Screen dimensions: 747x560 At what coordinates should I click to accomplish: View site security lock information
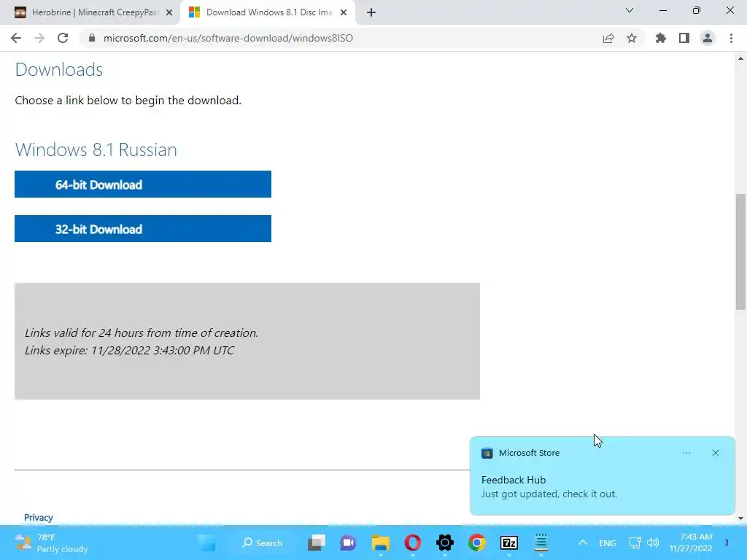click(x=92, y=38)
